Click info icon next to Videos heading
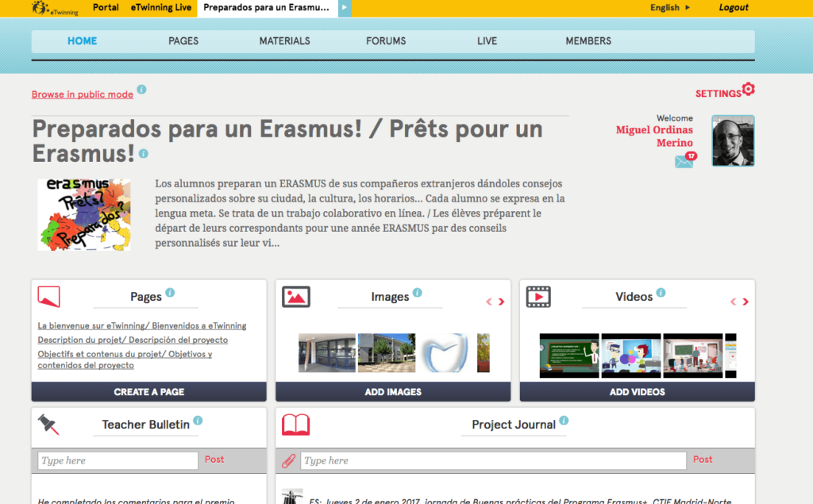This screenshot has width=813, height=504. tap(661, 292)
